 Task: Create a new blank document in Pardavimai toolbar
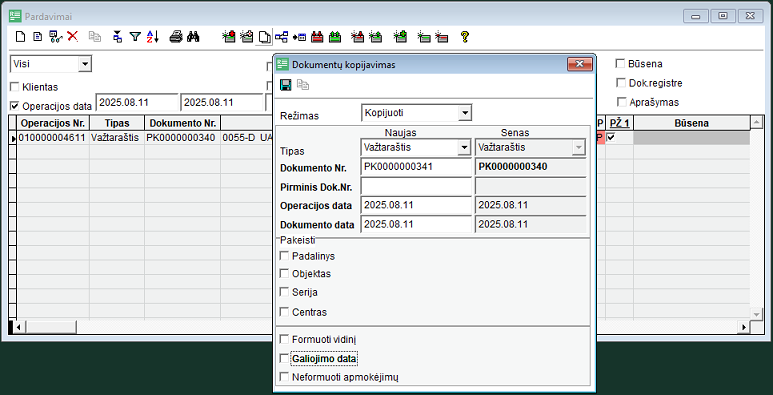point(20,36)
